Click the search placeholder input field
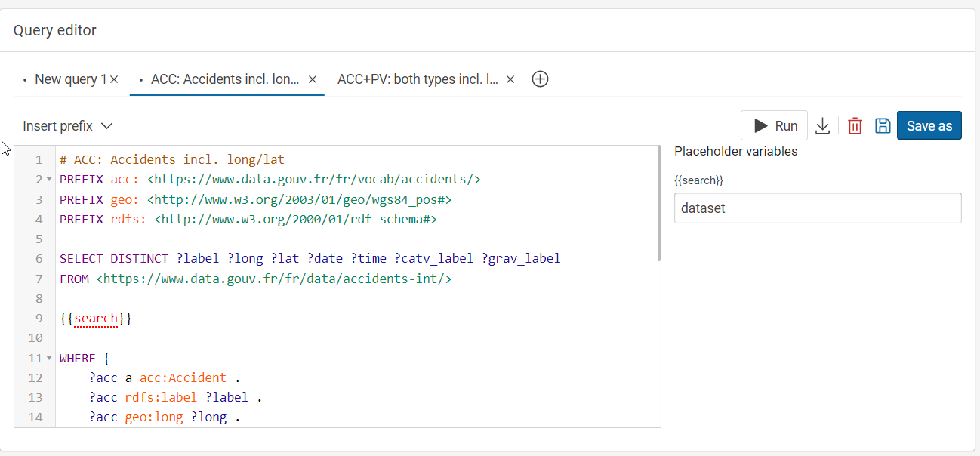This screenshot has width=980, height=456. coord(817,208)
